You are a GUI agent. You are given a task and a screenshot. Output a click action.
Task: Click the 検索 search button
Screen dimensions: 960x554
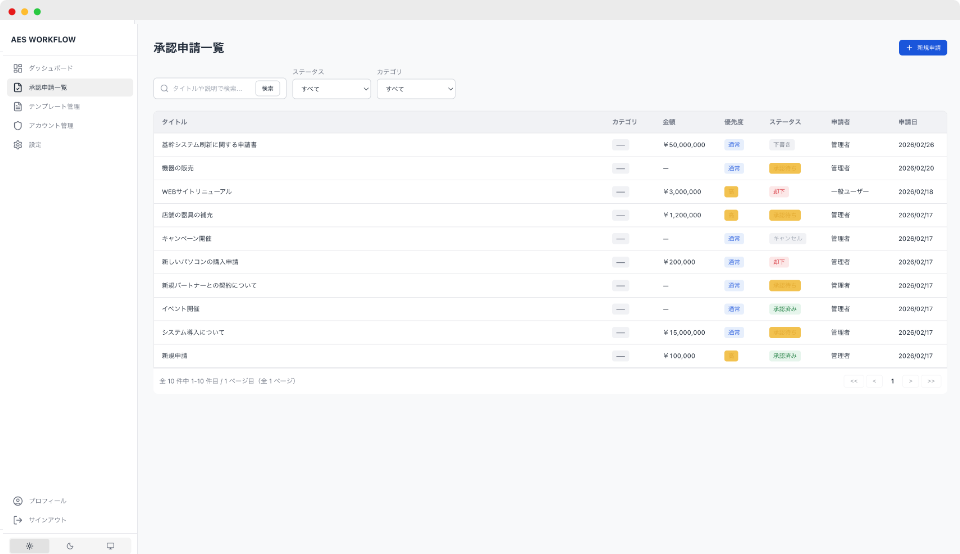267,89
